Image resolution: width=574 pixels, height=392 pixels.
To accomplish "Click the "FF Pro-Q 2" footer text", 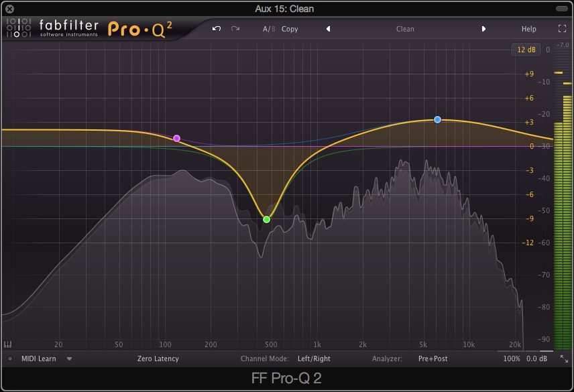I will pos(286,378).
